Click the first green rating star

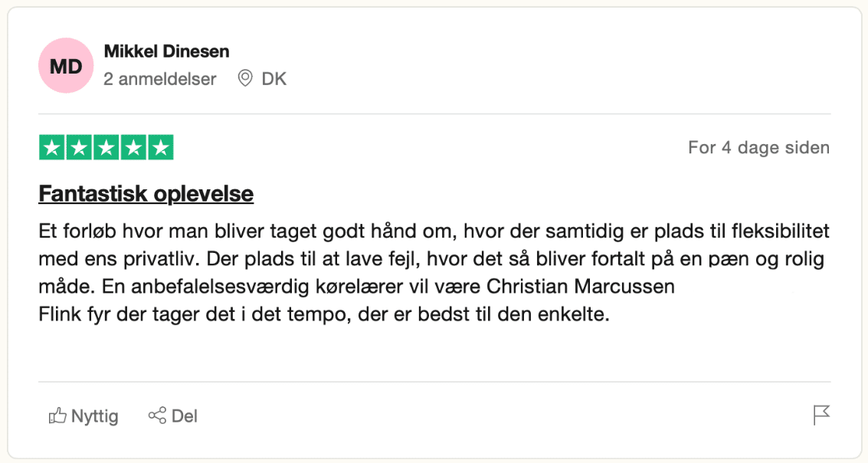pos(52,147)
